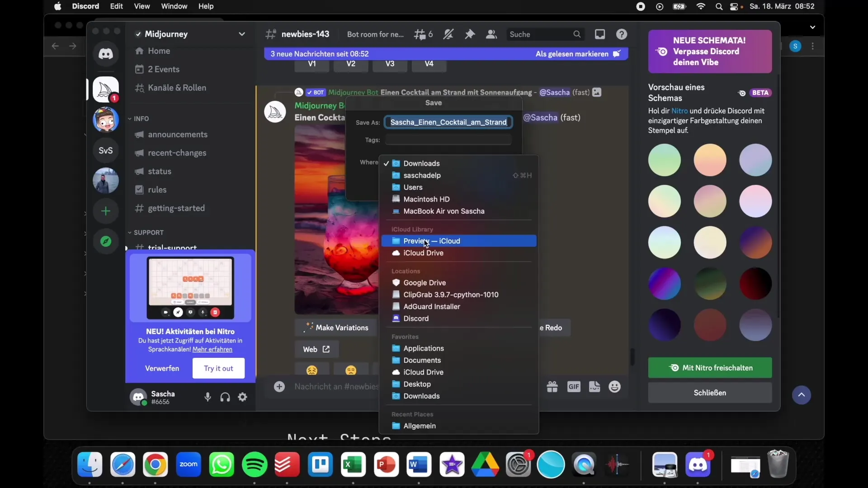The height and width of the screenshot is (488, 868).
Task: Select the V4 variation tab
Action: pyautogui.click(x=429, y=64)
